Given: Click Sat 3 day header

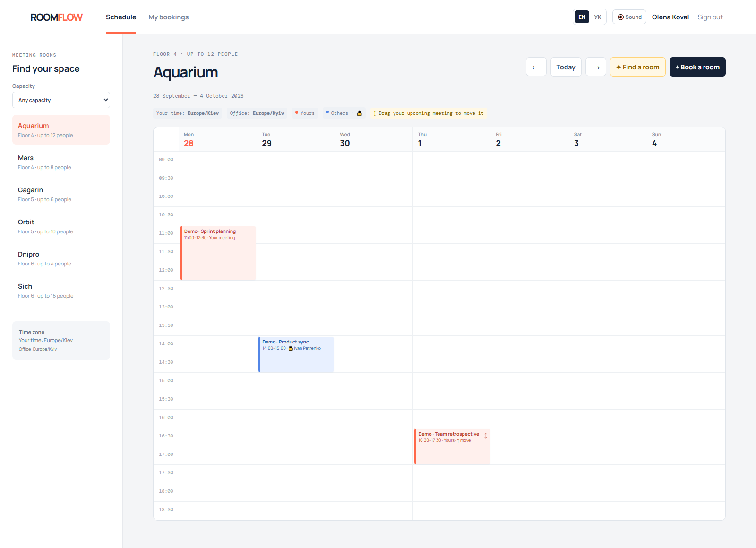Looking at the screenshot, I should pyautogui.click(x=608, y=139).
